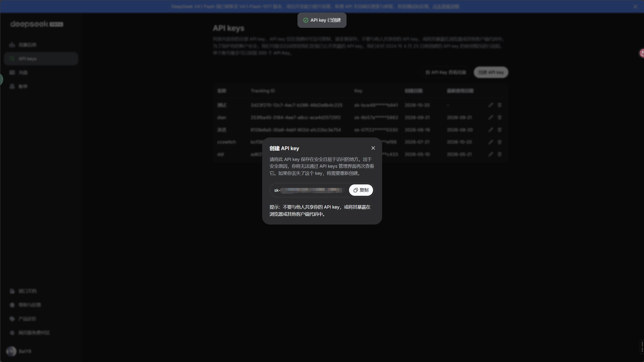
Task: Delete the ccswitch API key
Action: (500, 142)
